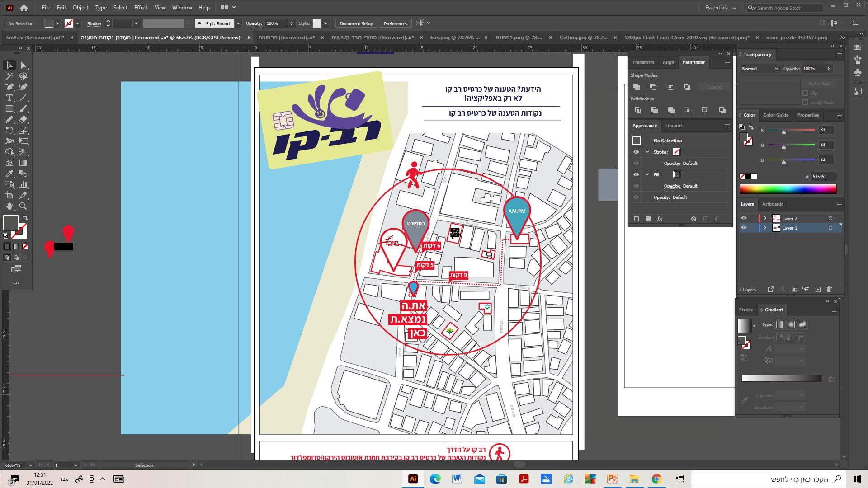
Task: Switch to the Artboards tab
Action: click(772, 204)
